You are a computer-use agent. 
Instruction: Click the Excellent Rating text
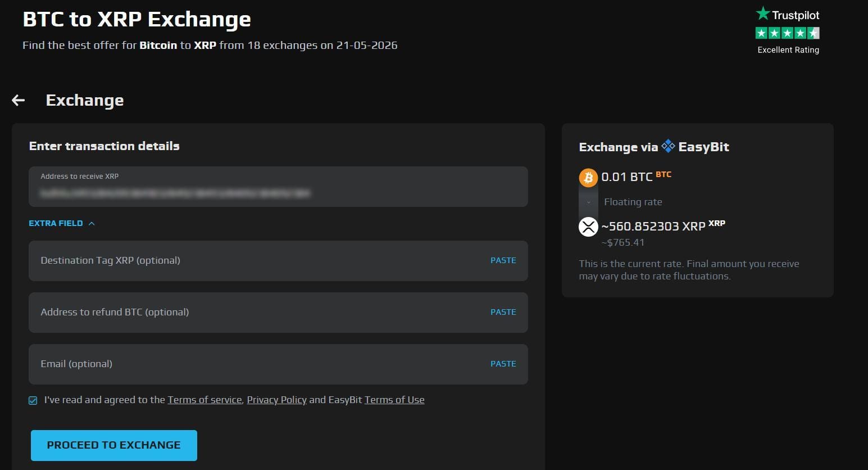coord(788,50)
